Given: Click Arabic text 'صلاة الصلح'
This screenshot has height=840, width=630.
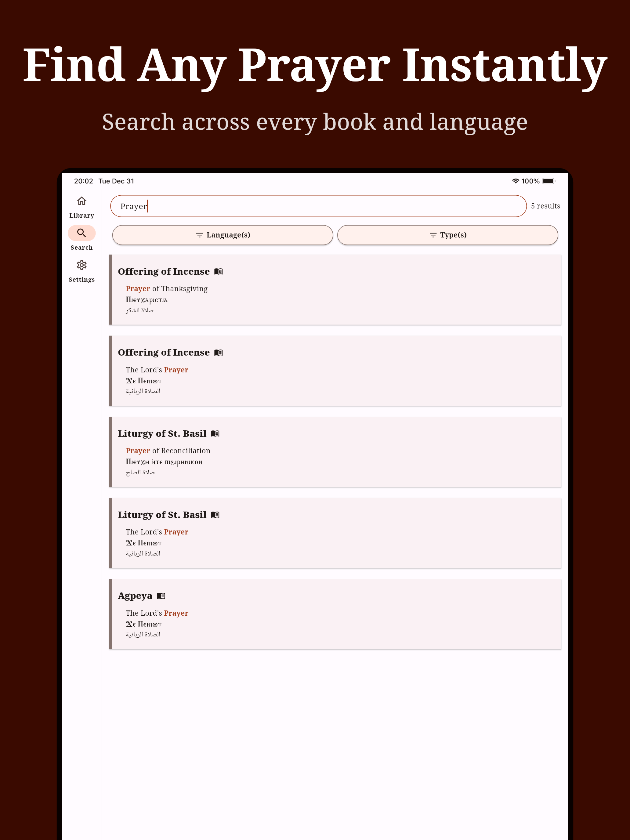Looking at the screenshot, I should (140, 472).
